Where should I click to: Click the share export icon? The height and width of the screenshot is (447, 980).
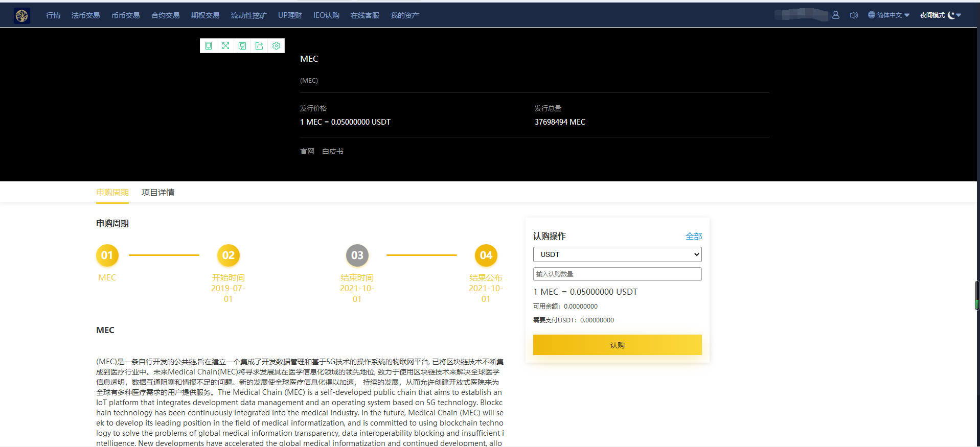pyautogui.click(x=259, y=46)
